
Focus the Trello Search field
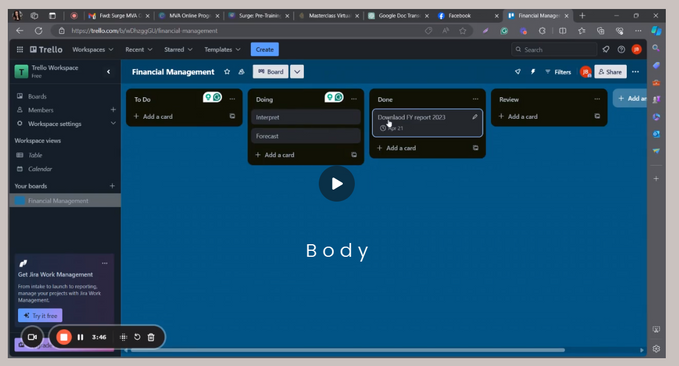pyautogui.click(x=554, y=49)
